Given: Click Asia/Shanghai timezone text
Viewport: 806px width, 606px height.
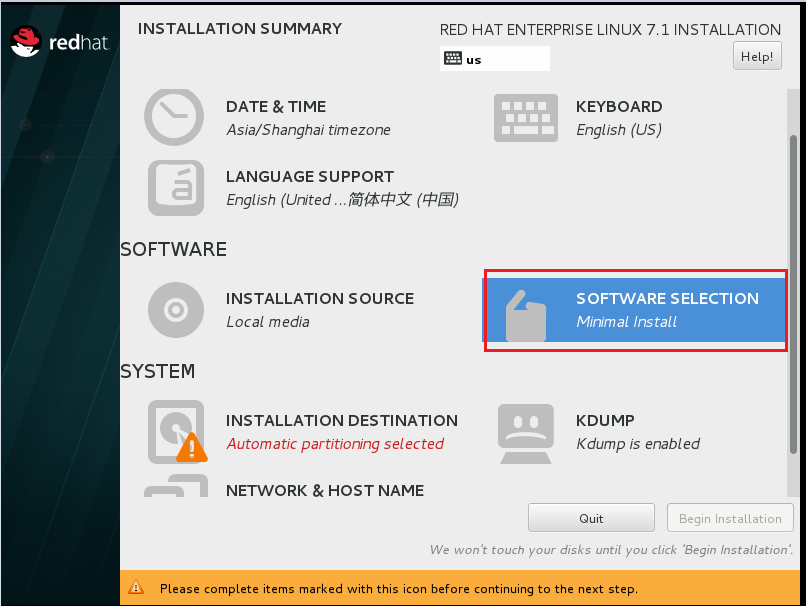Looking at the screenshot, I should tap(308, 130).
